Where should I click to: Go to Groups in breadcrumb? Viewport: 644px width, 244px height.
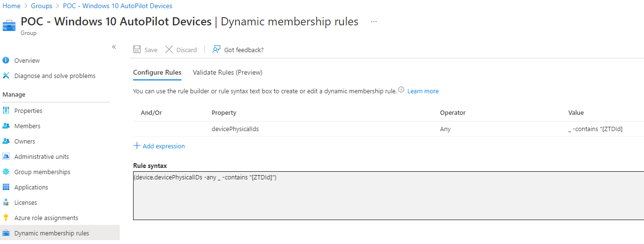[42, 6]
